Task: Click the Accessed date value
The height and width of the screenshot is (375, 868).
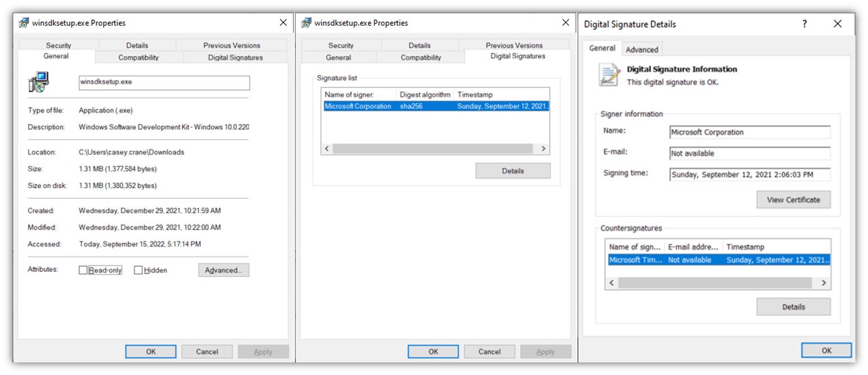Action: point(140,244)
